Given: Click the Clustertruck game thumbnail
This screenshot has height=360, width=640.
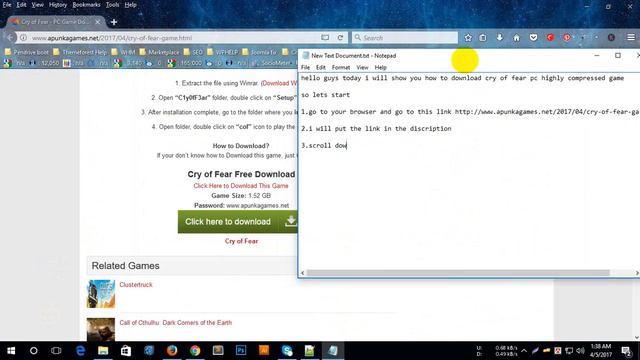Looking at the screenshot, I should 101,293.
